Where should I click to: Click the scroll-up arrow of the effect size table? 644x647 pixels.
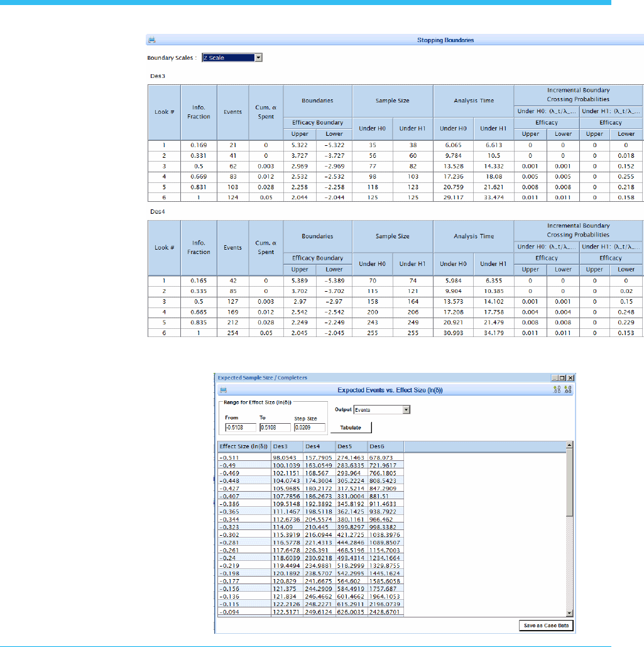click(x=570, y=445)
